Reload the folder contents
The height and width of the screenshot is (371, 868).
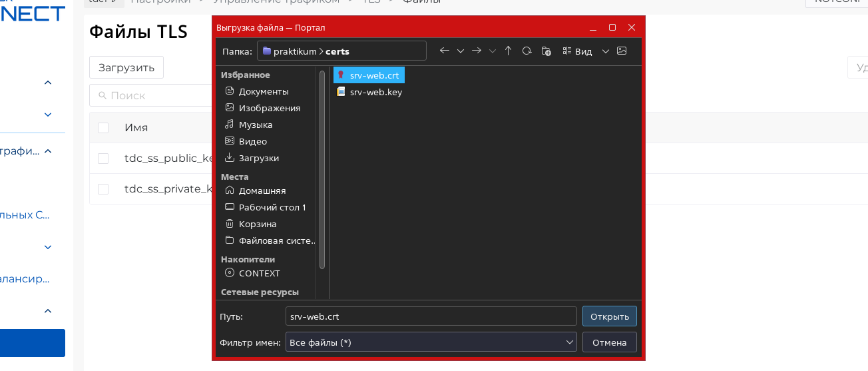527,51
